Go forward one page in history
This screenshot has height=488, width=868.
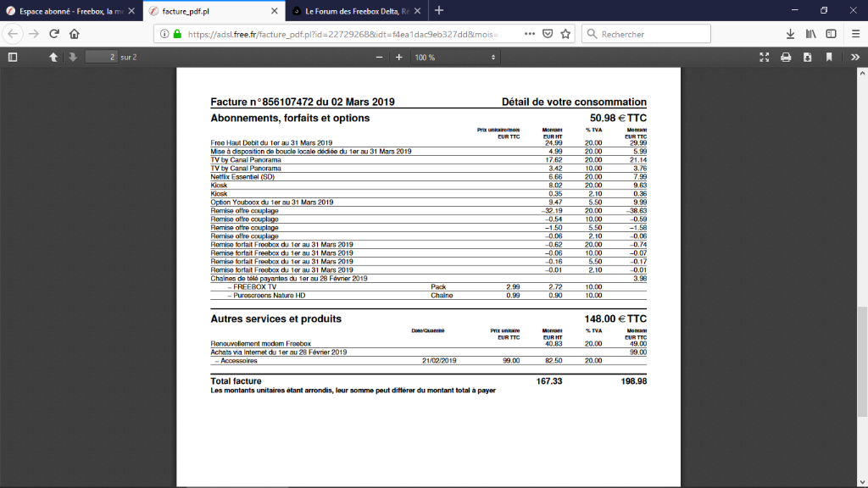34,34
